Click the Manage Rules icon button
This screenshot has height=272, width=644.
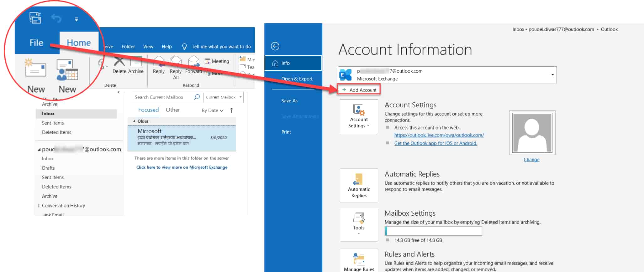359,261
